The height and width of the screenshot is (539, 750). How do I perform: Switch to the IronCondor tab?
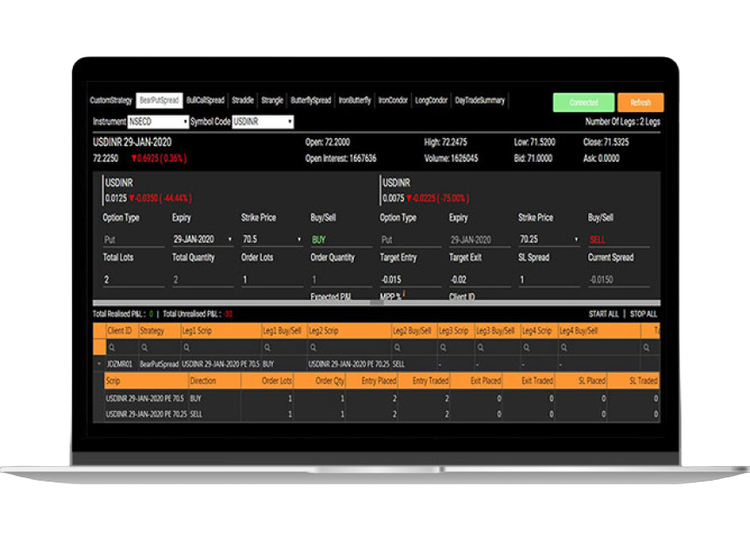(394, 100)
